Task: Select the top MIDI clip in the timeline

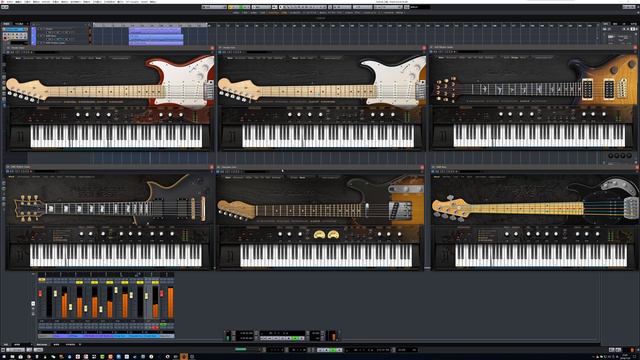Action: coord(155,30)
